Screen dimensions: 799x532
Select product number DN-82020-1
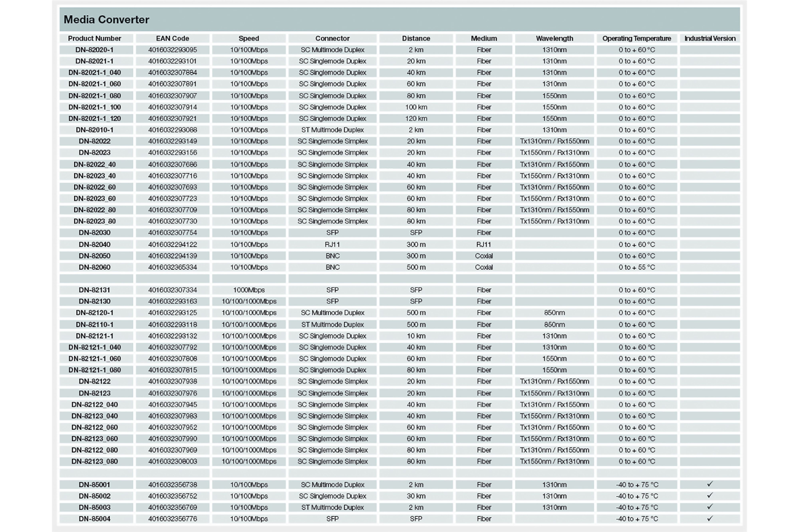(94, 50)
